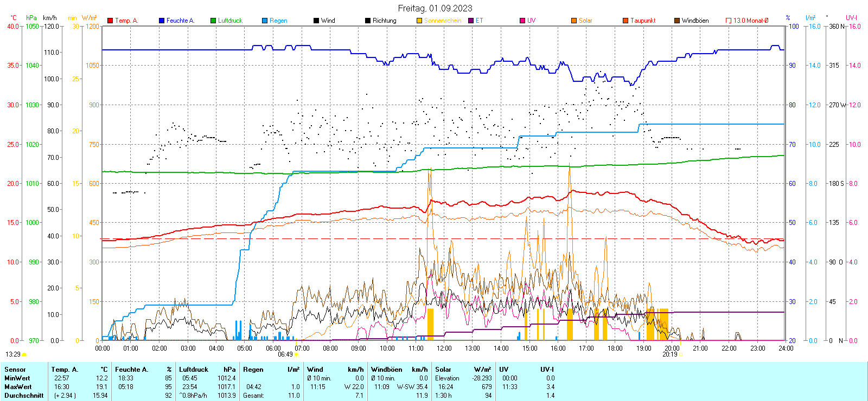Click the green Luftdruck legend square
Screen dimensions: 868x401
pos(213,21)
